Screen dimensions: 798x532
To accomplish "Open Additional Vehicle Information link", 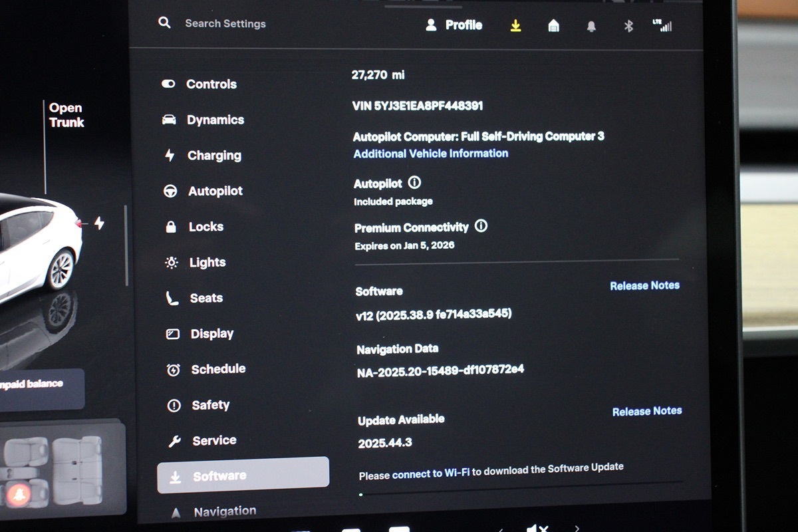I will [431, 154].
